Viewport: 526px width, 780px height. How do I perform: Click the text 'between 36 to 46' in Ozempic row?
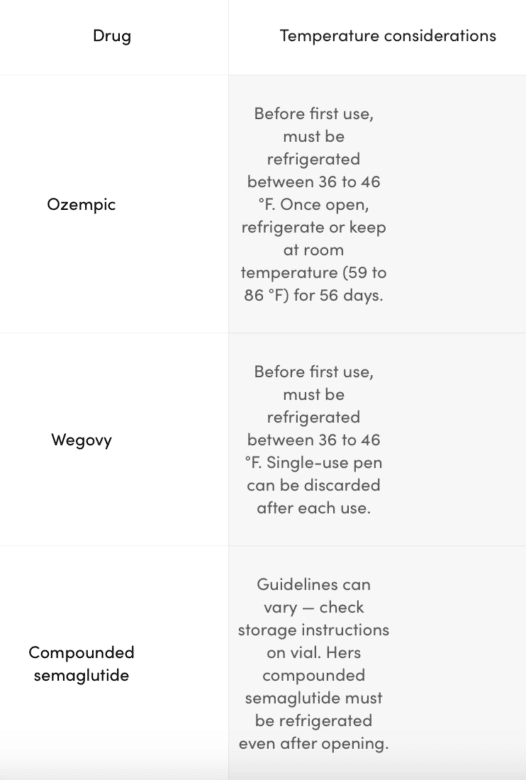314,182
